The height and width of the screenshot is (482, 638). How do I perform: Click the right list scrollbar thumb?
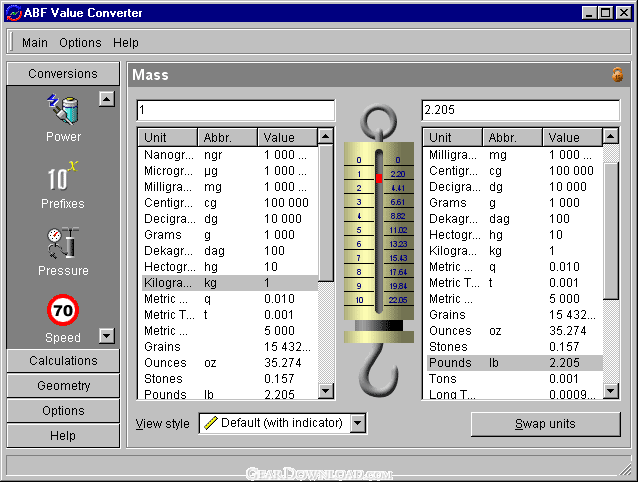[x=610, y=231]
